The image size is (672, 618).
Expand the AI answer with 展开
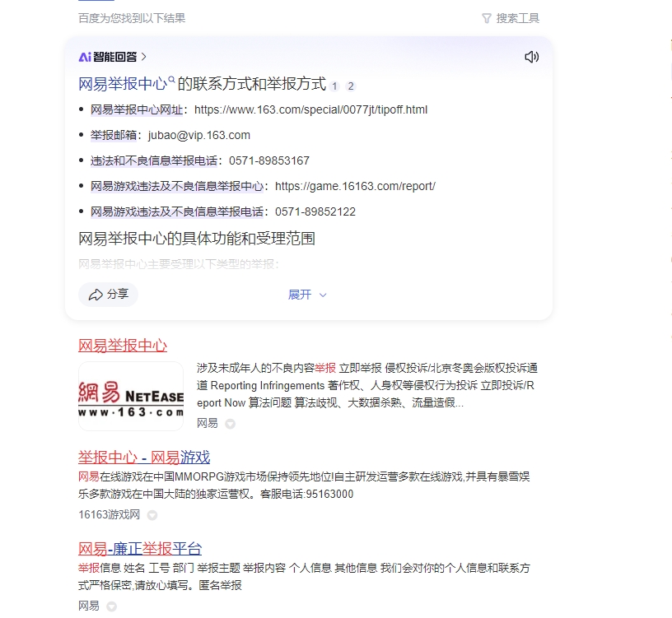tap(307, 295)
